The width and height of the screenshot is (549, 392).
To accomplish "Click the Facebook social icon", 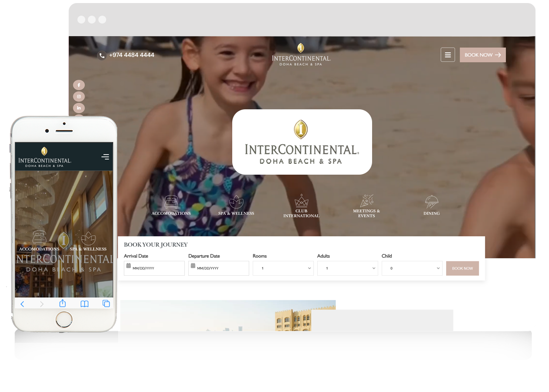I will point(79,85).
